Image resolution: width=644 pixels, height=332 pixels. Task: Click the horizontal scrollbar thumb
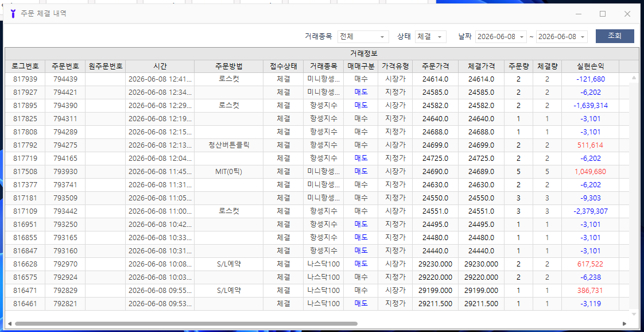(186, 324)
